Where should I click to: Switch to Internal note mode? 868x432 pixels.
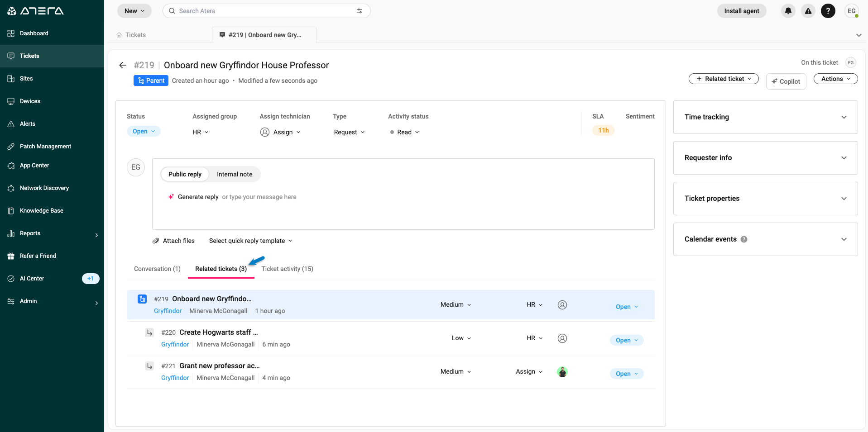click(x=235, y=174)
